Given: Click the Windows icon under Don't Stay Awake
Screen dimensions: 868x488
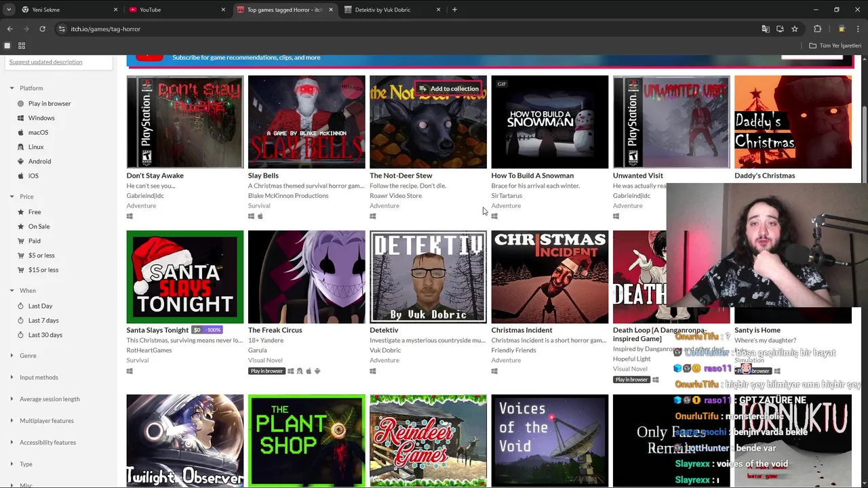Looking at the screenshot, I should (130, 216).
